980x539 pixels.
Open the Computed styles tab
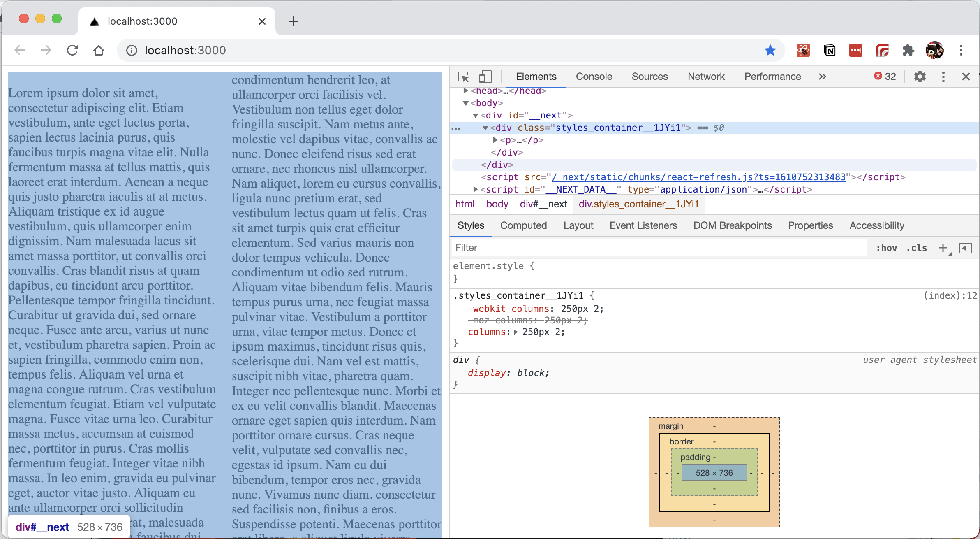pos(523,225)
